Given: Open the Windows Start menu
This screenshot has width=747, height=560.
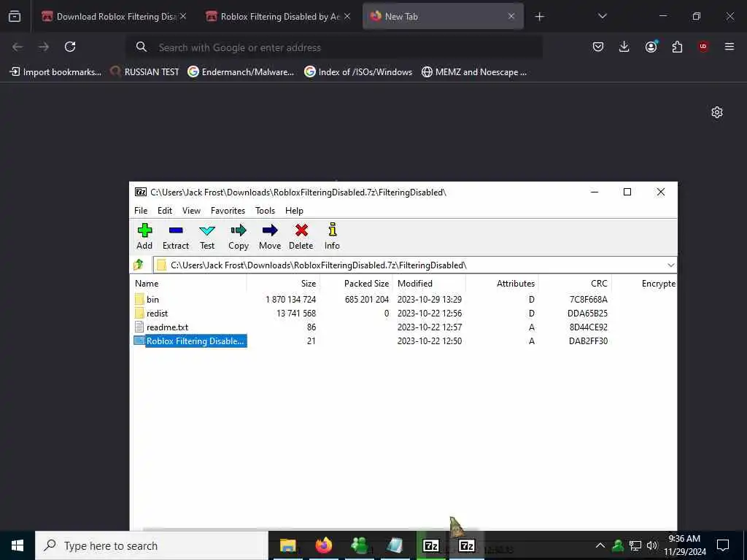Looking at the screenshot, I should tap(18, 545).
